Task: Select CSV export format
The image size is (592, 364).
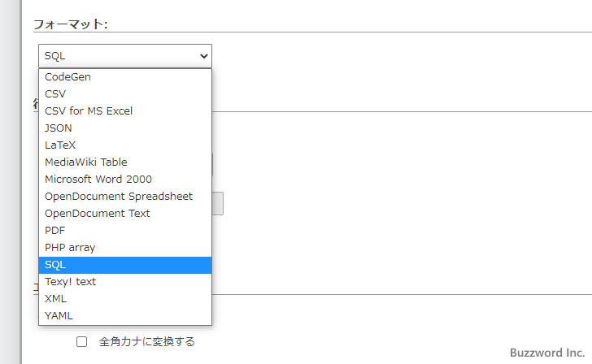Action: [x=125, y=94]
